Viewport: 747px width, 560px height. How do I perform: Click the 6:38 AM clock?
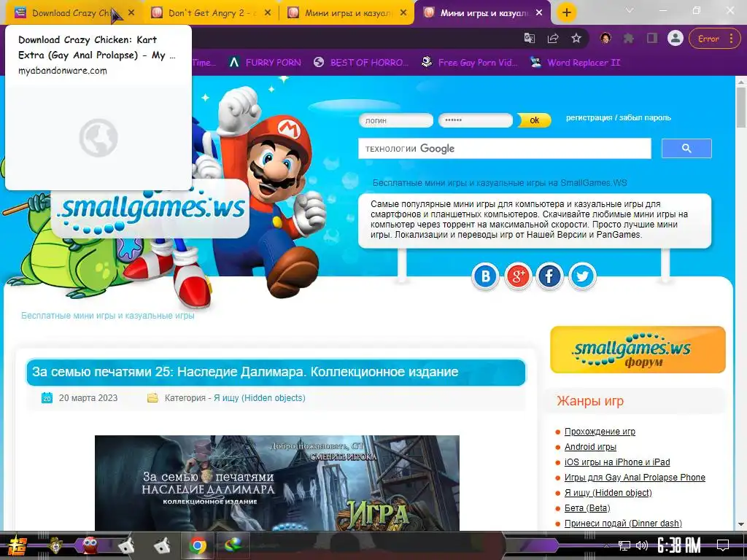[x=679, y=545]
